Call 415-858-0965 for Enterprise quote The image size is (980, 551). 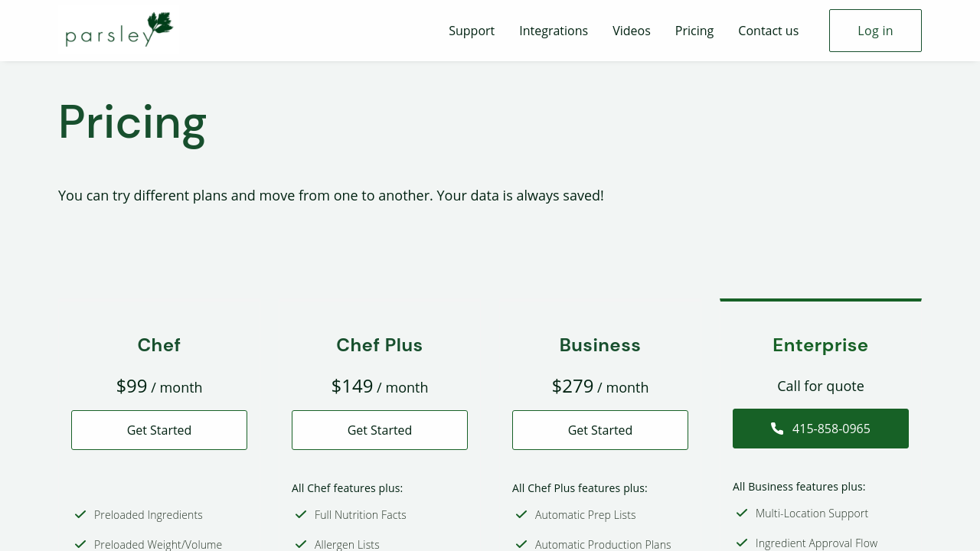[821, 429]
